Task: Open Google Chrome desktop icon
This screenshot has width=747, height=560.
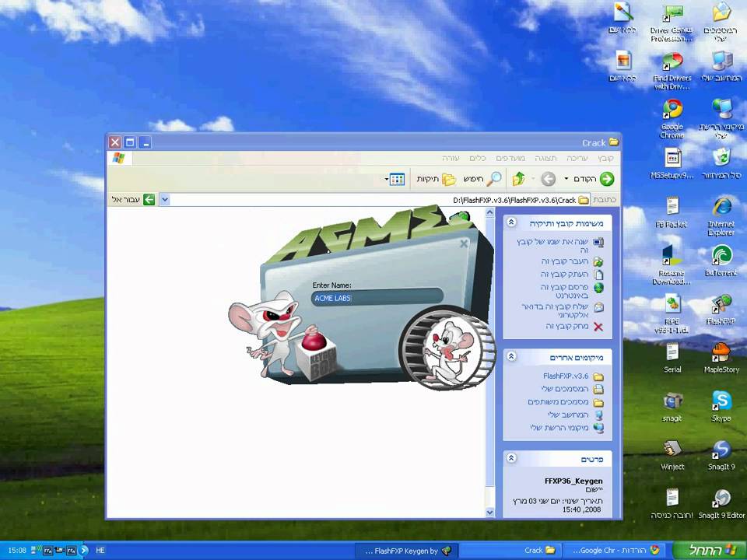Action: point(672,117)
